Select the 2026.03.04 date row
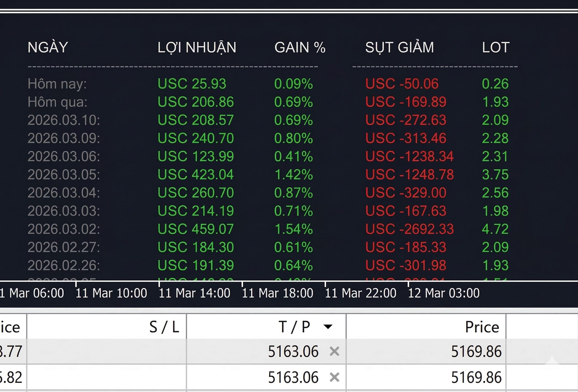The image size is (578, 392). click(x=64, y=193)
